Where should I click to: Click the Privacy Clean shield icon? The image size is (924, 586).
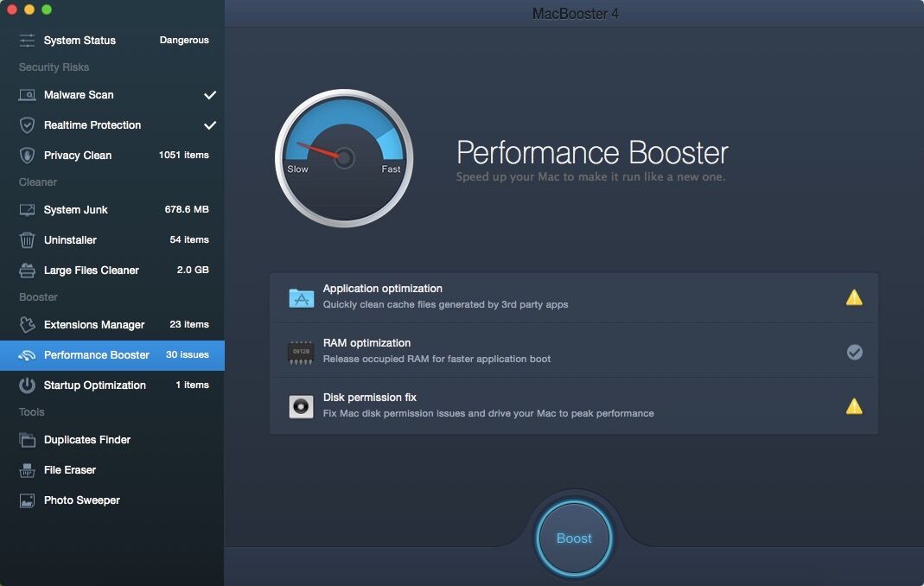click(27, 155)
